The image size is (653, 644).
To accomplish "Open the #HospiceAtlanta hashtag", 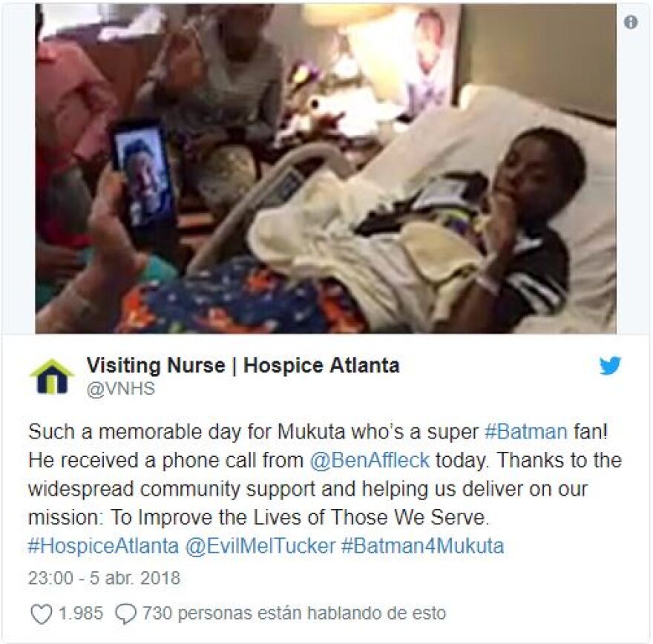I will 103,546.
